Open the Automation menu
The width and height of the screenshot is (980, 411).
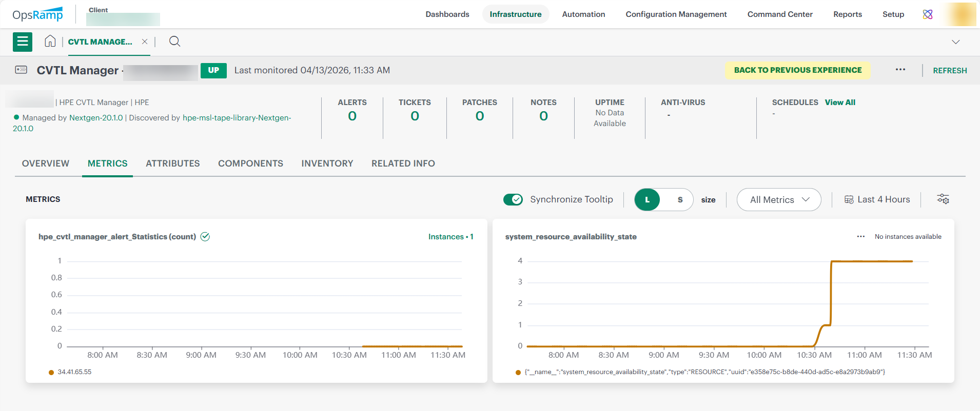pyautogui.click(x=583, y=14)
